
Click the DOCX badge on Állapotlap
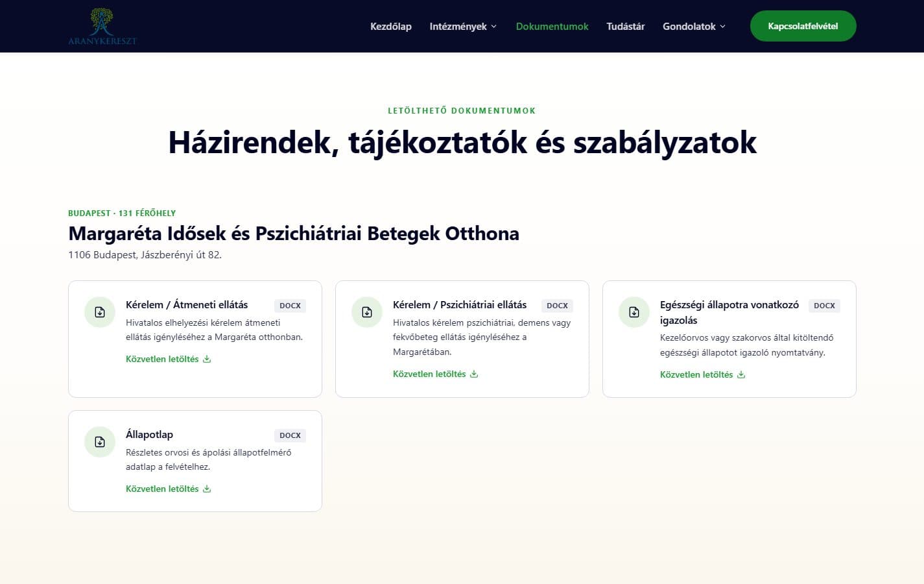point(290,435)
